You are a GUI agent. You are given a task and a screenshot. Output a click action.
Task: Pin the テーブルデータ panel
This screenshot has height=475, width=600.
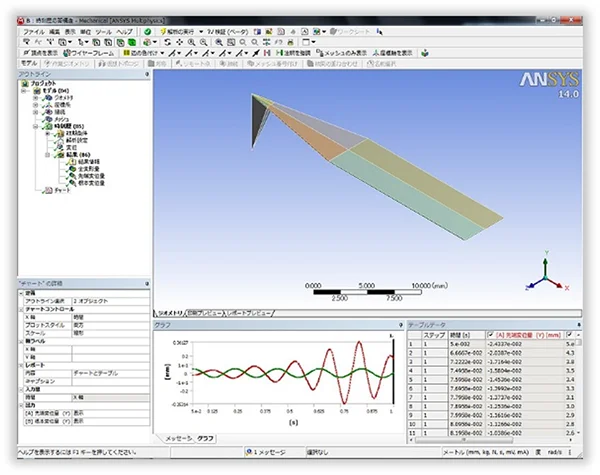tap(579, 325)
